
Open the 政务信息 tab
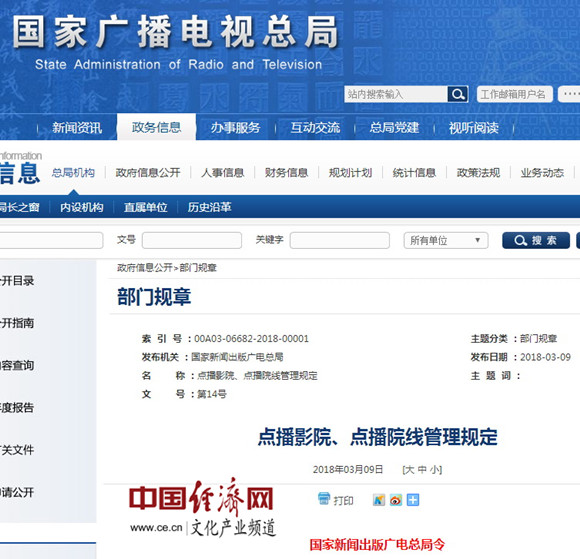click(x=156, y=127)
